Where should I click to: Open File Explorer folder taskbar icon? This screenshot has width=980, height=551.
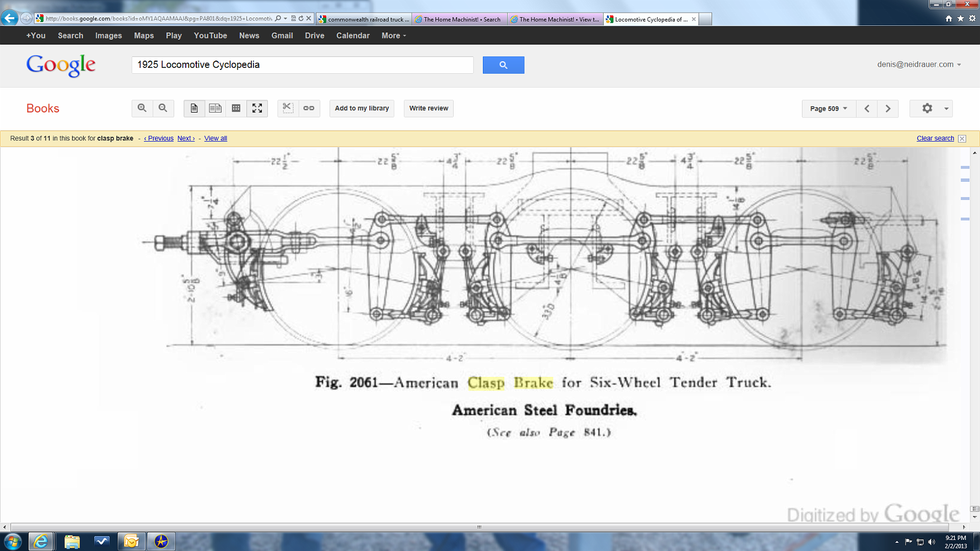[72, 542]
